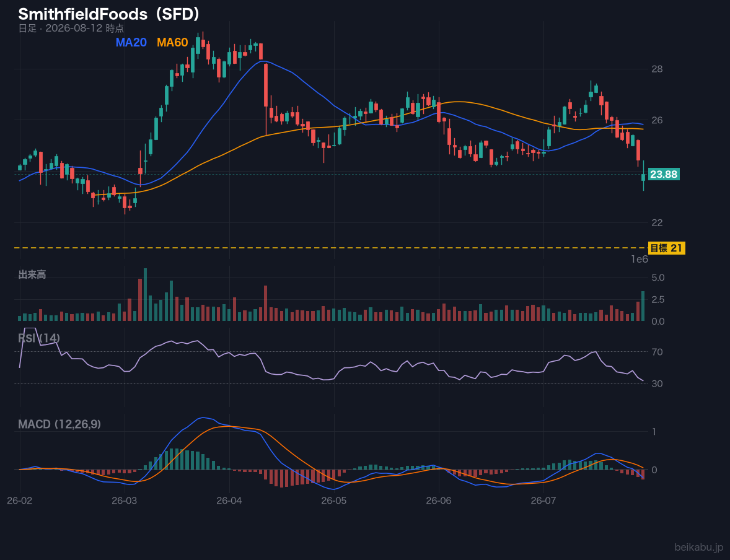Click the RSI 70 level label
The width and height of the screenshot is (730, 560).
point(657,352)
